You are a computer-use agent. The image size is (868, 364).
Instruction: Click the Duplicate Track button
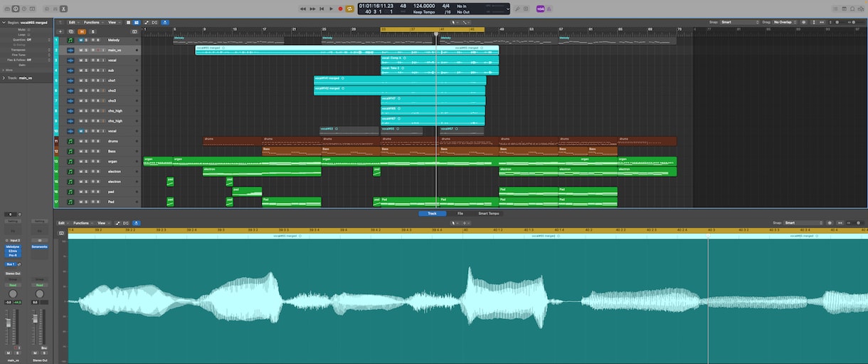tap(71, 31)
